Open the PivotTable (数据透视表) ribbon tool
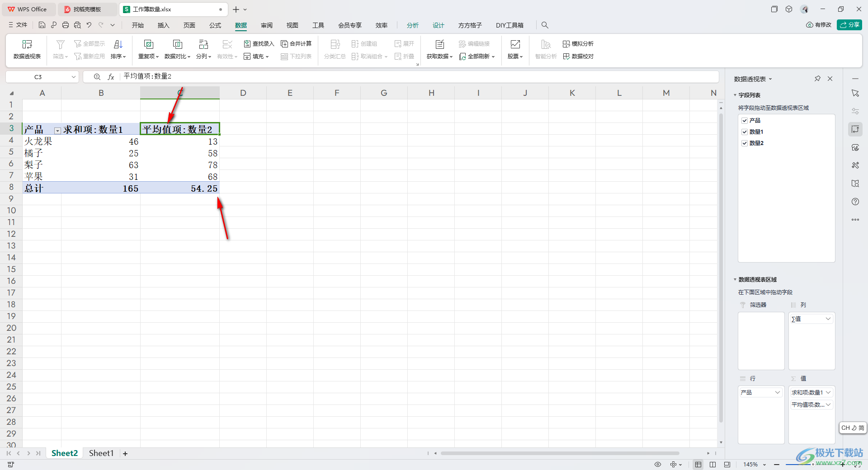 [x=27, y=49]
